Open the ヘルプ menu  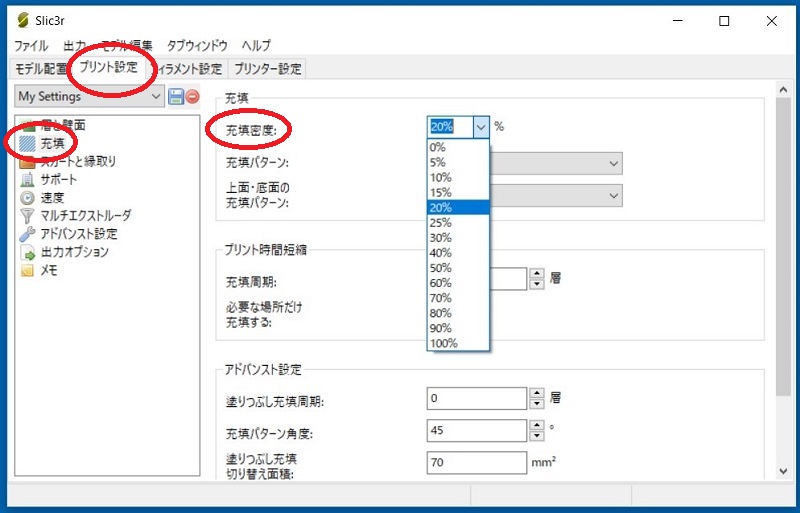point(256,45)
